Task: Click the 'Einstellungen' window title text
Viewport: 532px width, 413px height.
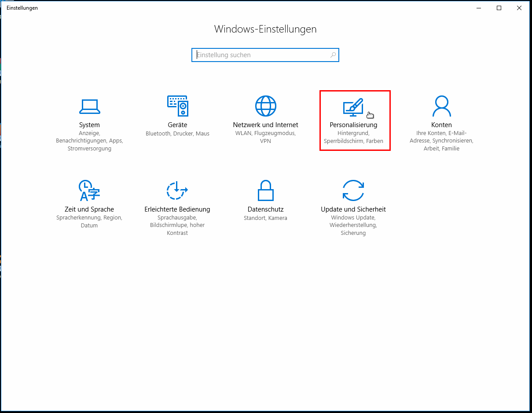Action: (x=22, y=8)
